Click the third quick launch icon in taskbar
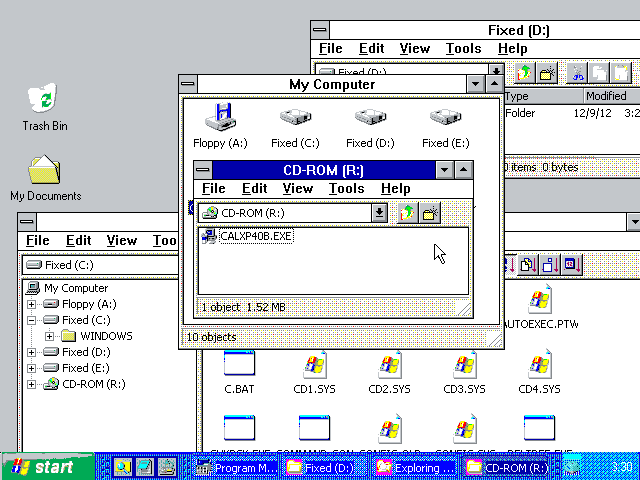 click(167, 467)
